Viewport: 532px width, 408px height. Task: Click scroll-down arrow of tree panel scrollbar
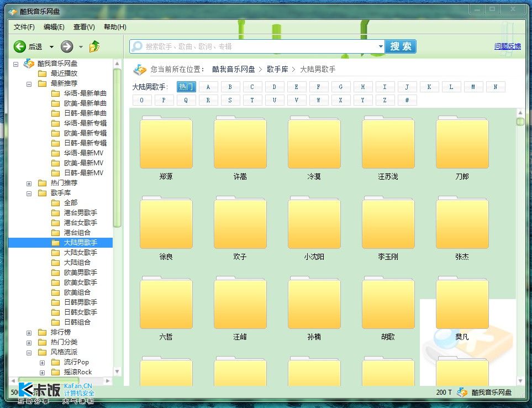tap(117, 372)
